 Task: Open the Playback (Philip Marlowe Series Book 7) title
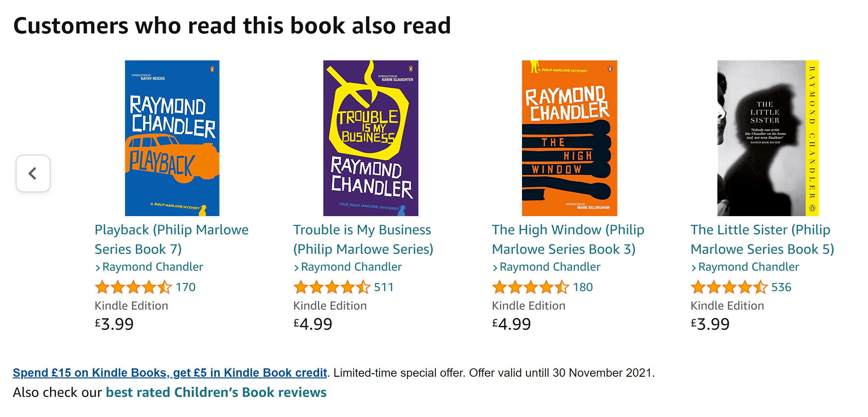coord(171,239)
